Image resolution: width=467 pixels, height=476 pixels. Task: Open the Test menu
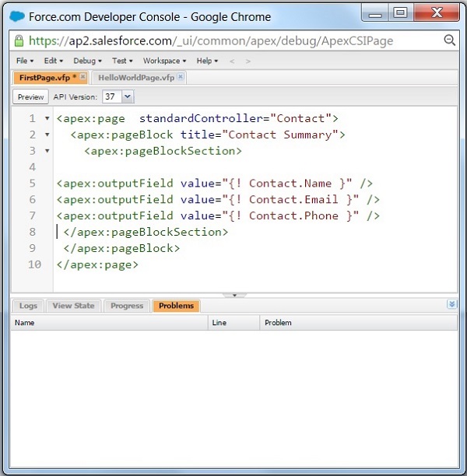point(122,61)
